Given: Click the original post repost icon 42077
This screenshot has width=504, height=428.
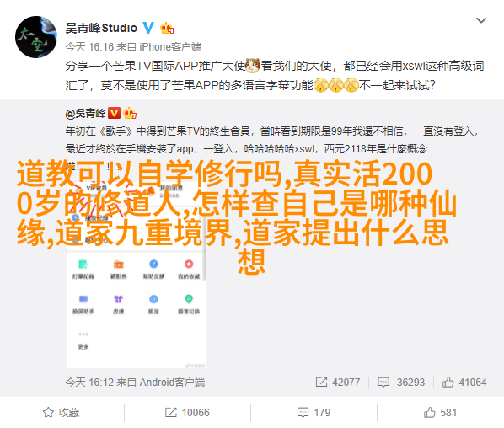Looking at the screenshot, I should (338, 382).
